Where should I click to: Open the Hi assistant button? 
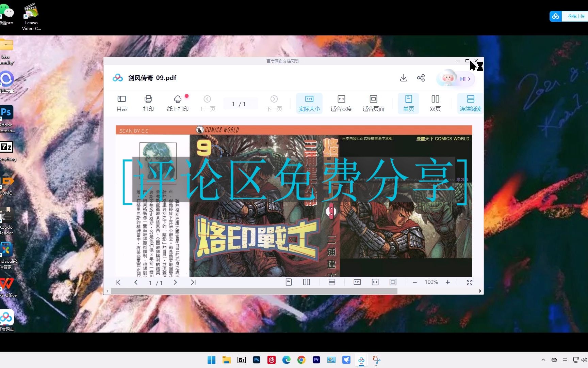click(x=456, y=79)
